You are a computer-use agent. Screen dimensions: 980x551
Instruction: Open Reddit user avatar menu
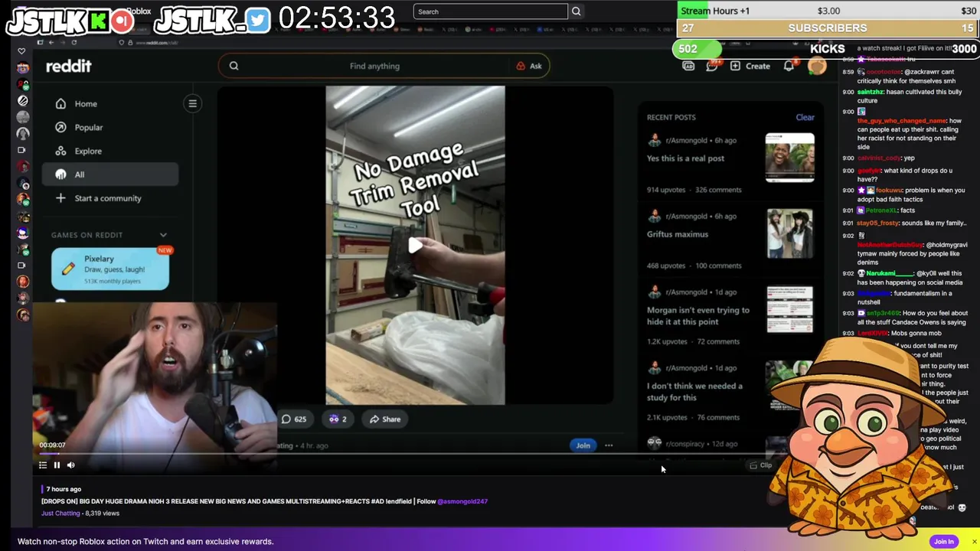point(817,66)
